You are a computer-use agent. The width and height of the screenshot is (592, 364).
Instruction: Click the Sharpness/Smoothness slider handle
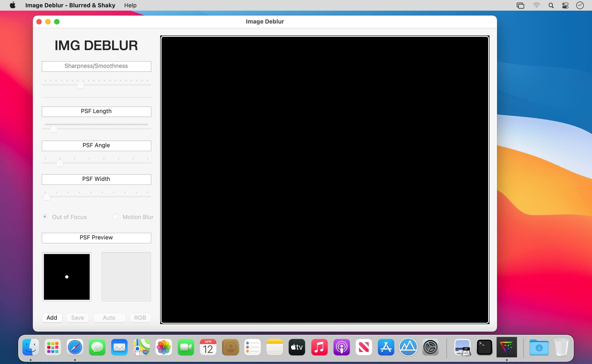click(x=81, y=85)
